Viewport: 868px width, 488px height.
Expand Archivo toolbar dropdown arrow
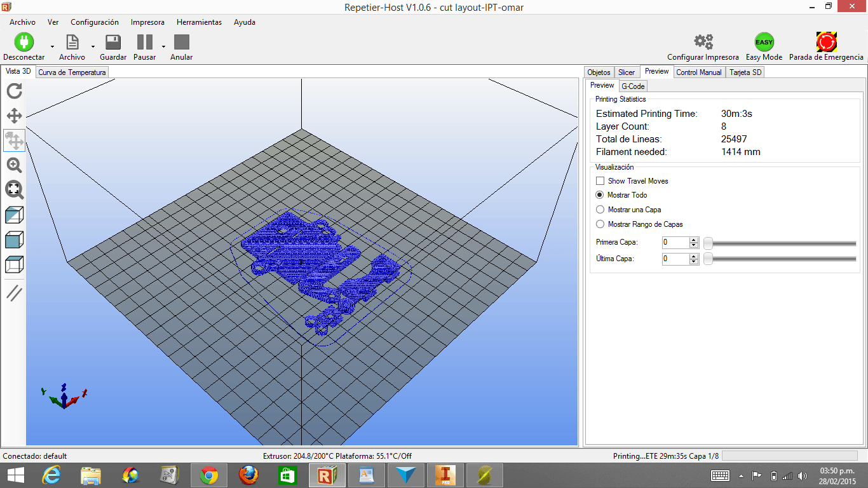click(x=93, y=46)
